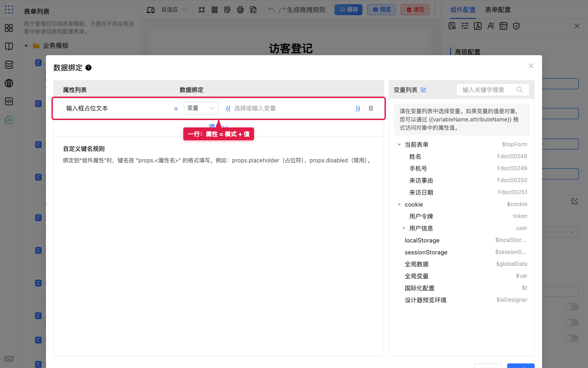Click the device preview icon in toolbar
This screenshot has height=368, width=588.
coord(151,10)
